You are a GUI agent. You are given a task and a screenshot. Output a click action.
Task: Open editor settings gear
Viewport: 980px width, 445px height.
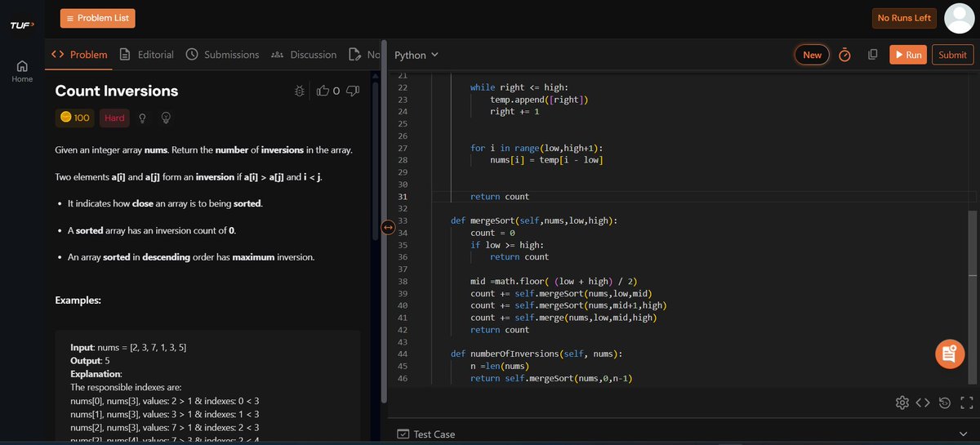click(x=902, y=403)
